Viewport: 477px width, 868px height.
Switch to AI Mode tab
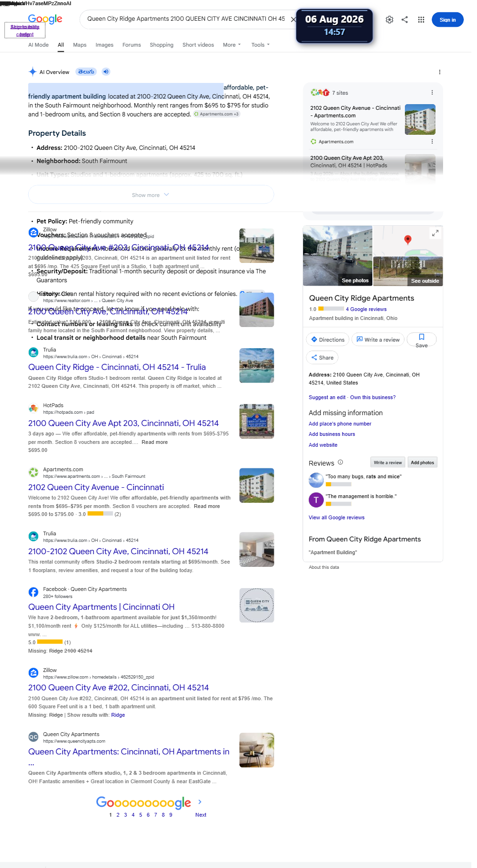[38, 45]
